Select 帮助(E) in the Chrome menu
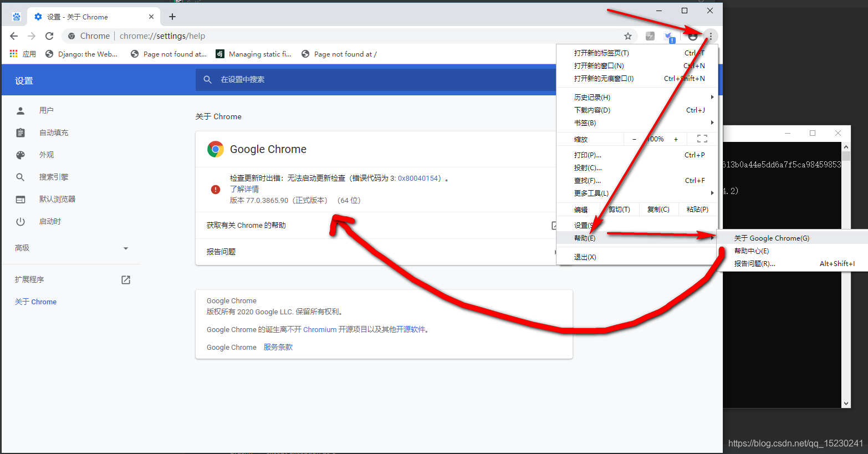This screenshot has width=868, height=454. 637,238
